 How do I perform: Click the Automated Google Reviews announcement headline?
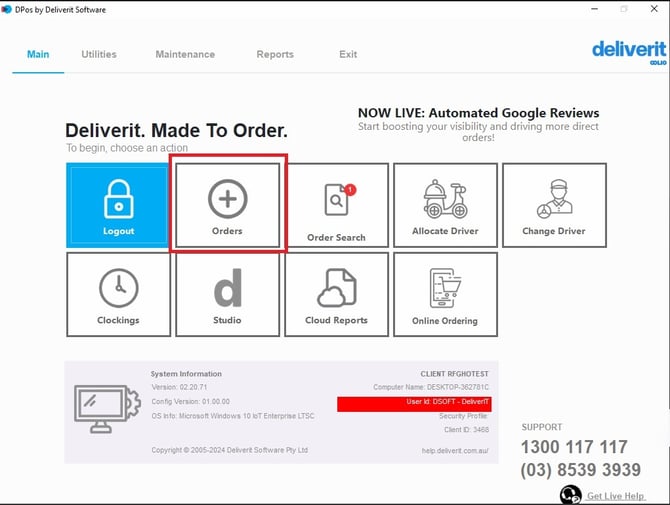479,113
